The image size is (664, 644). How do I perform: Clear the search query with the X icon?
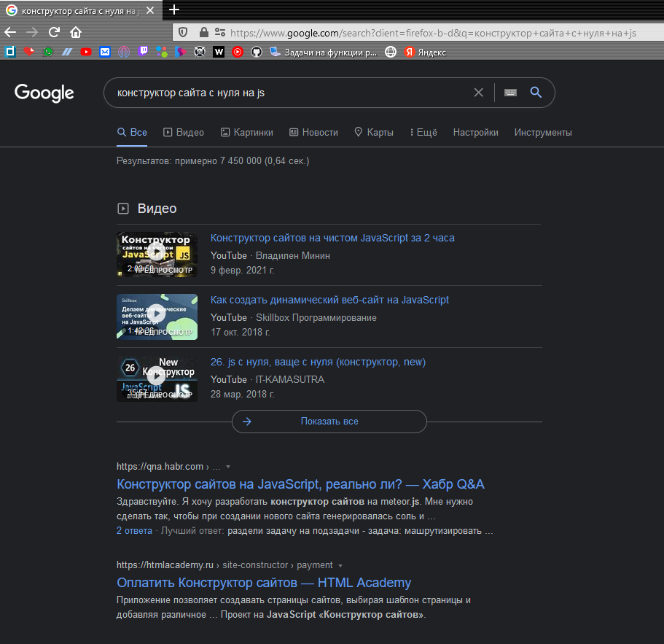(x=479, y=93)
